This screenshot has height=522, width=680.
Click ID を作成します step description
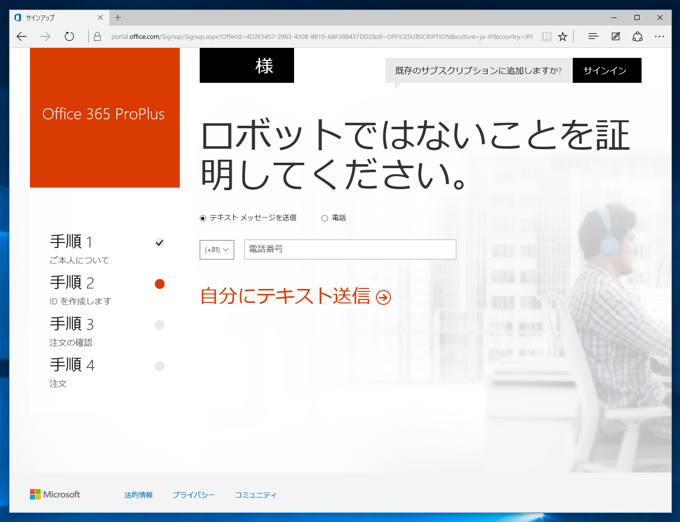click(x=80, y=301)
